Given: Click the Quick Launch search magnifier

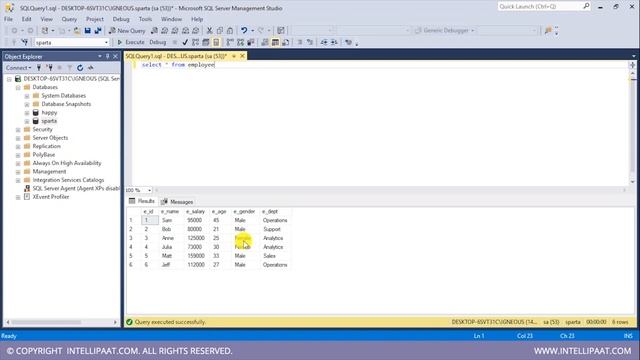Looking at the screenshot, I should (x=586, y=6).
